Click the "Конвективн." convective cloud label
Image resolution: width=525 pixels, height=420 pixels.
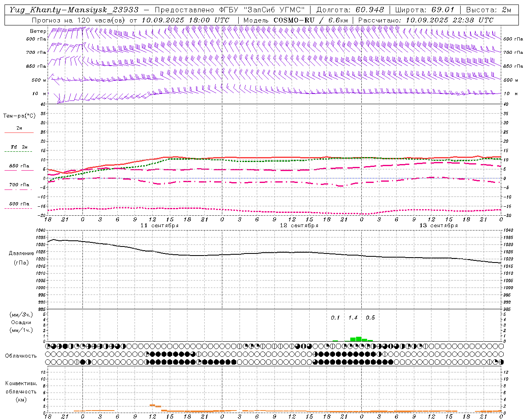click(x=21, y=383)
